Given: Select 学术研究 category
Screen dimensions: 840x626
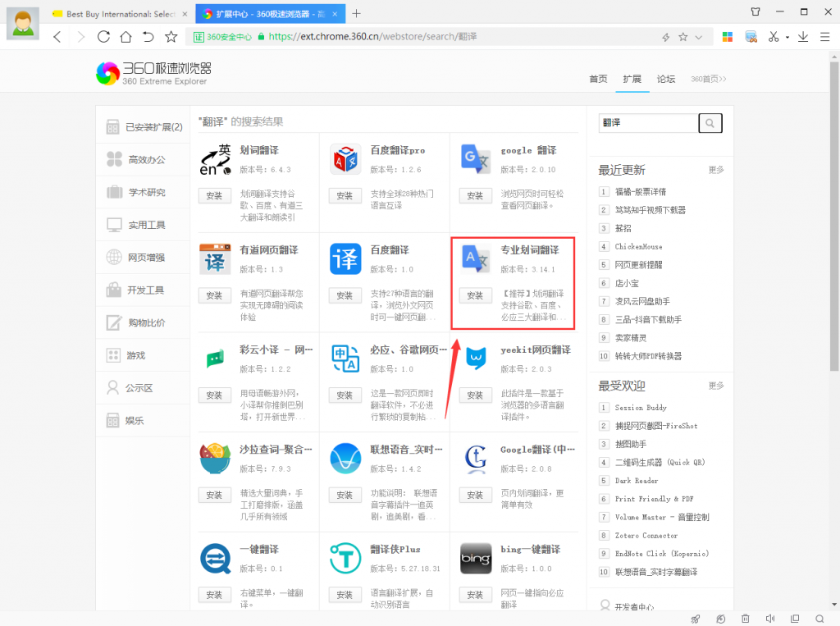Looking at the screenshot, I should click(x=143, y=193).
